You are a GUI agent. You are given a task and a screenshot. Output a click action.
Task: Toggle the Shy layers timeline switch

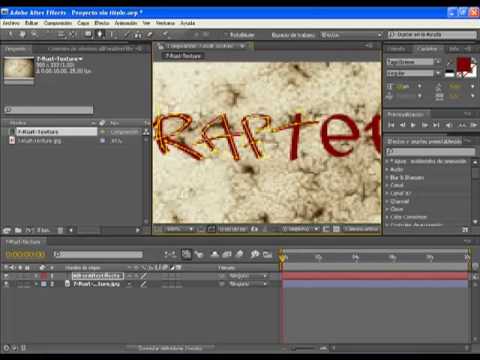214,255
